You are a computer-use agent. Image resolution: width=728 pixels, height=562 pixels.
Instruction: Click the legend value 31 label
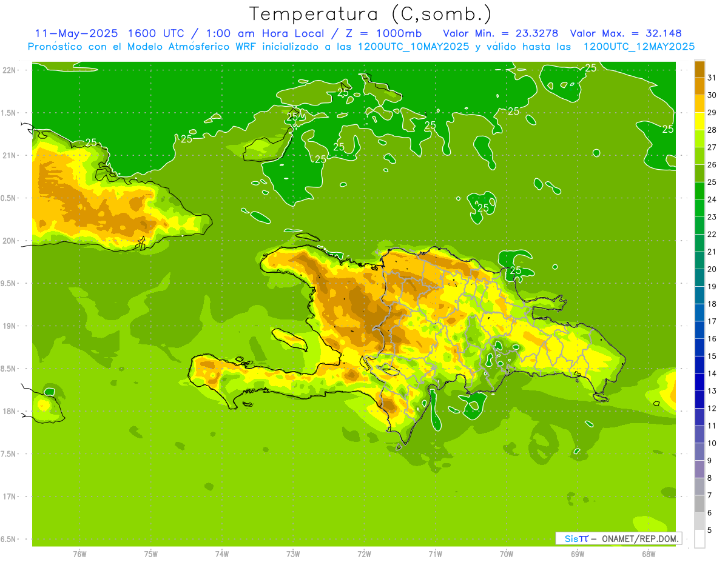point(712,78)
